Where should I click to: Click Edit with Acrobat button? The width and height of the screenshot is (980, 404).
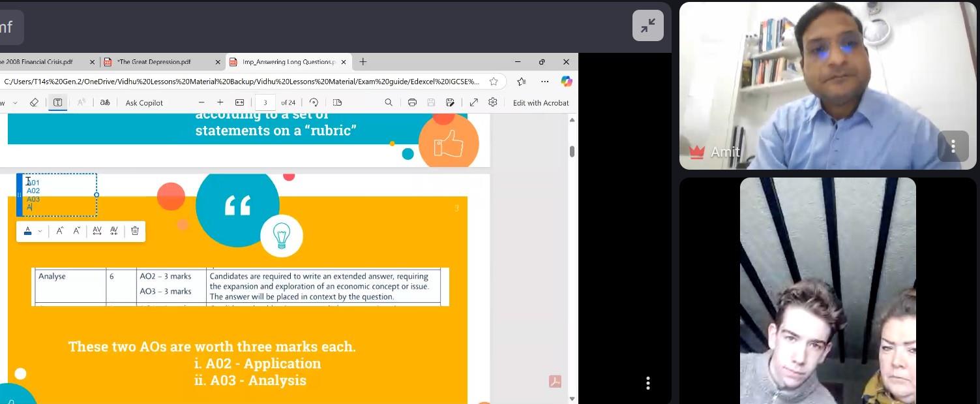[541, 102]
